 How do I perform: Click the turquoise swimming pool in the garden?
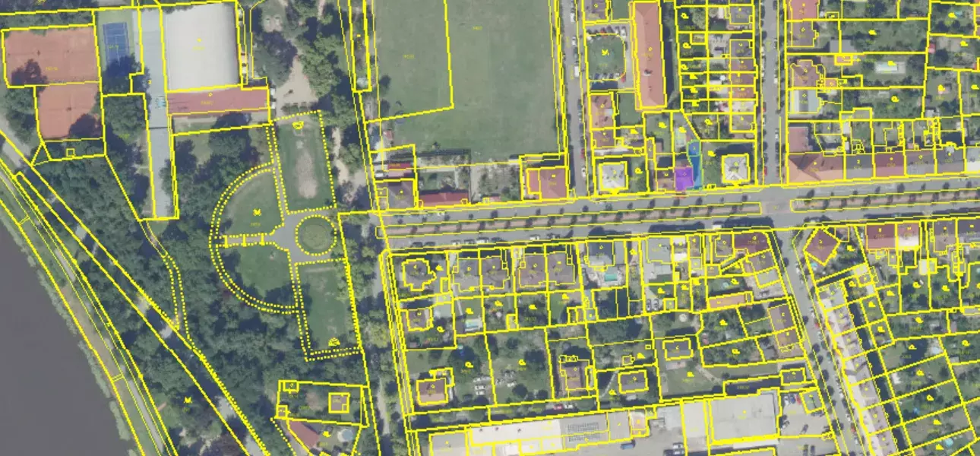pyautogui.click(x=611, y=278)
